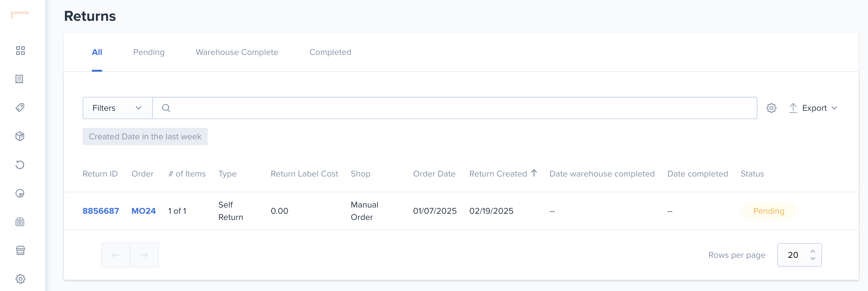The image size is (868, 291).
Task: Open return ID 8856687 link
Action: (101, 211)
